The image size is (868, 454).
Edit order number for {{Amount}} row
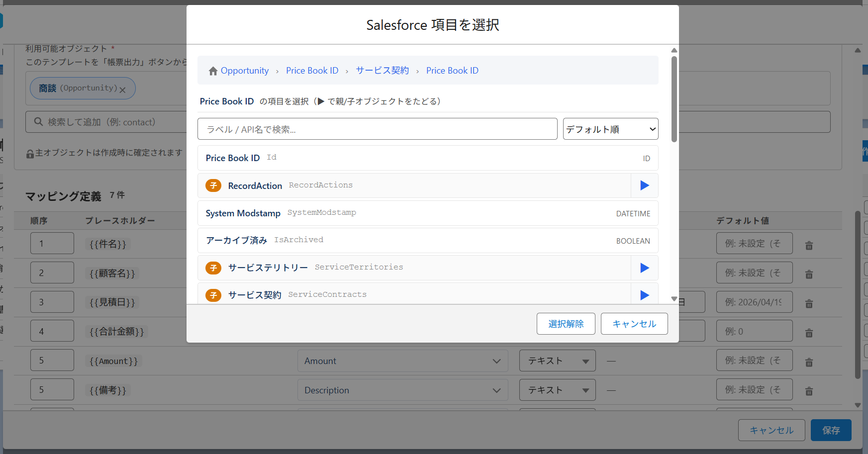52,361
